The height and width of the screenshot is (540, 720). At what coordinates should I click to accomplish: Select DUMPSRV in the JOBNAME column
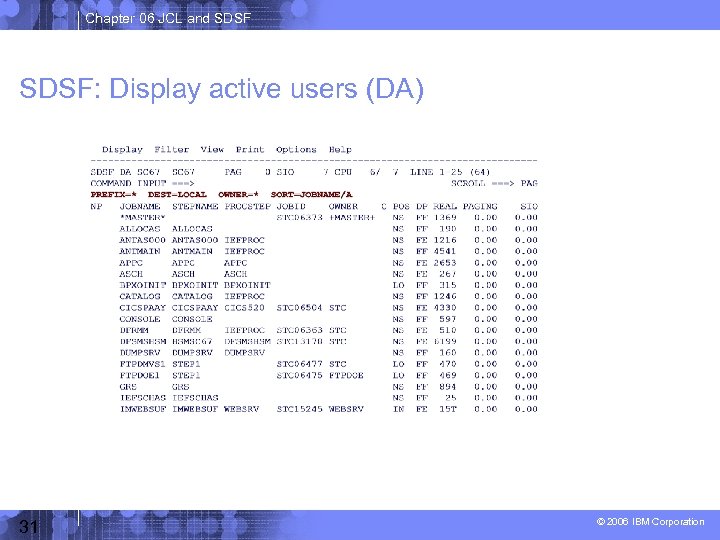[140, 353]
